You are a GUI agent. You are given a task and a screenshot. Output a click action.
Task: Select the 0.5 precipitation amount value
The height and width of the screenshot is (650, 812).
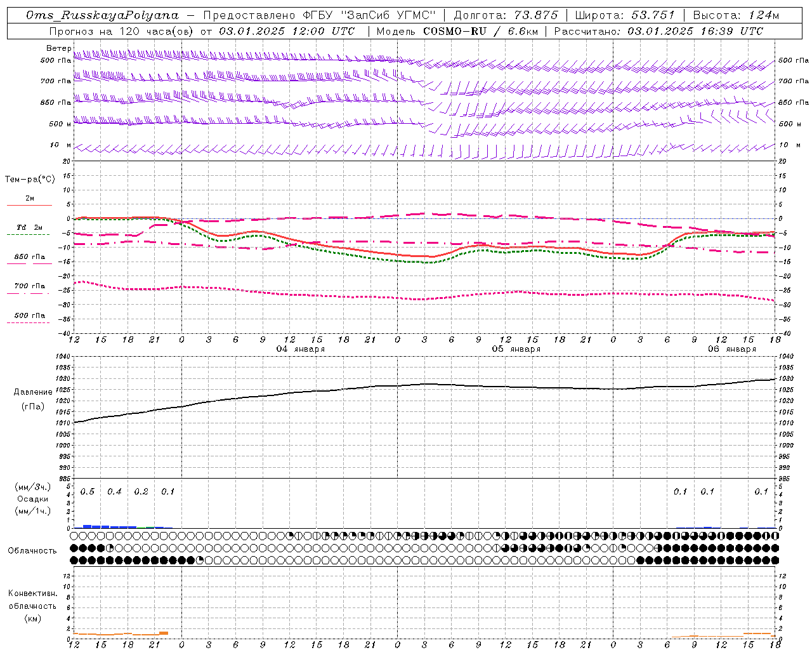click(88, 492)
